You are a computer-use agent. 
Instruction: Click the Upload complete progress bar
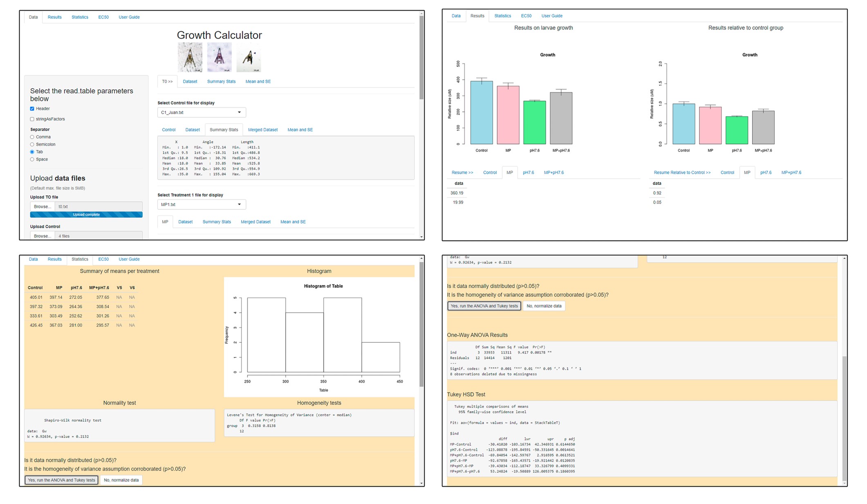[x=86, y=215]
